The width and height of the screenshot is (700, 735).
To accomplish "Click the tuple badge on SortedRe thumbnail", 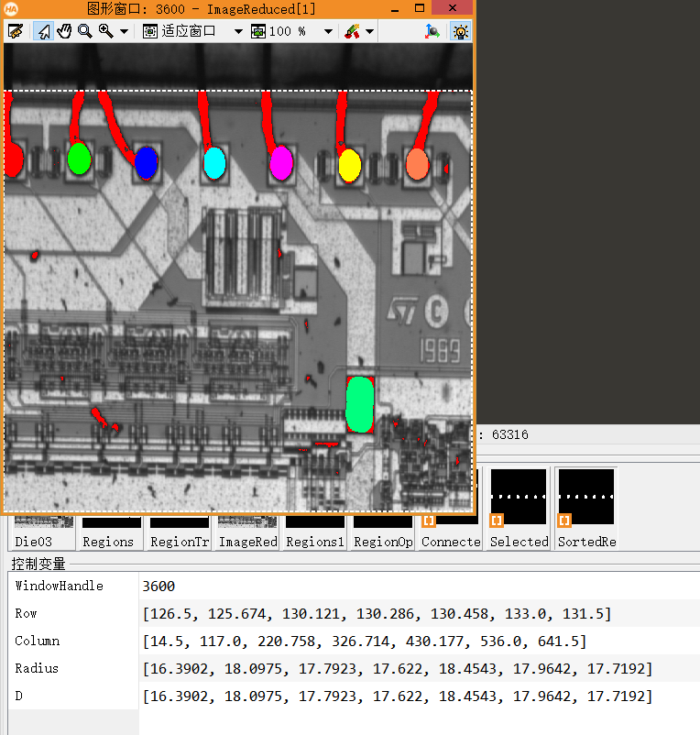I will tap(564, 521).
